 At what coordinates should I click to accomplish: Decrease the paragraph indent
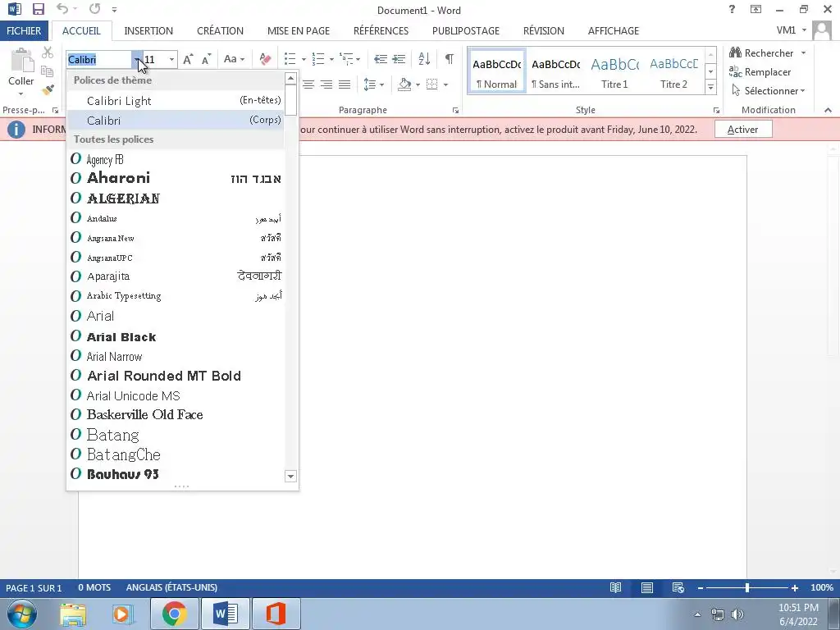(x=381, y=59)
